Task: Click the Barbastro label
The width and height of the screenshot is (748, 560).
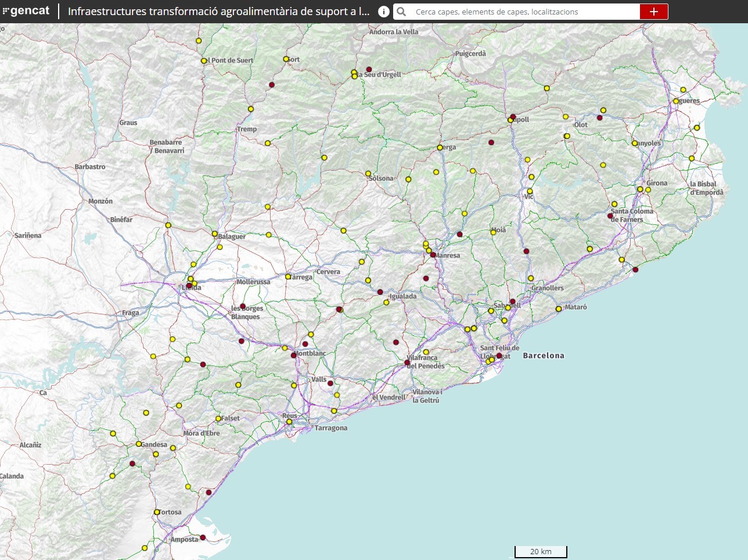Action: pyautogui.click(x=90, y=167)
